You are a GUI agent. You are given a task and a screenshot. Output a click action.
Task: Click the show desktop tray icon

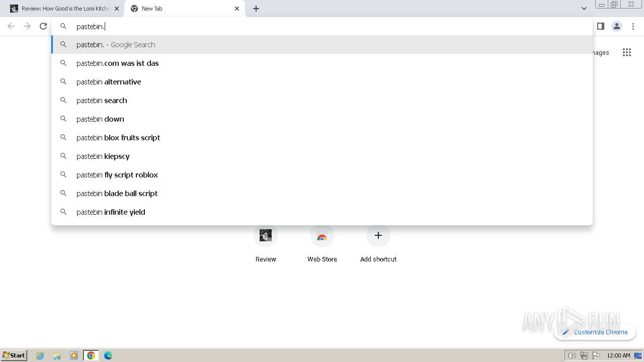[x=638, y=355]
